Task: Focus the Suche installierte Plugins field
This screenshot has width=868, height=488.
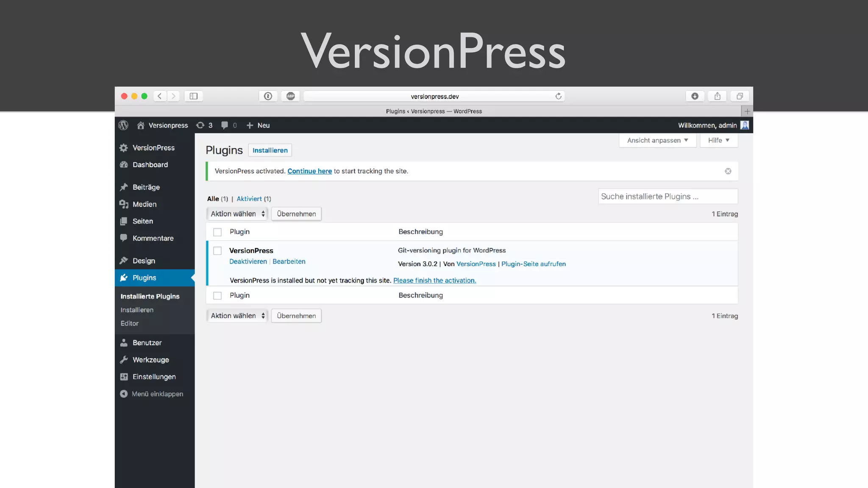Action: 668,197
